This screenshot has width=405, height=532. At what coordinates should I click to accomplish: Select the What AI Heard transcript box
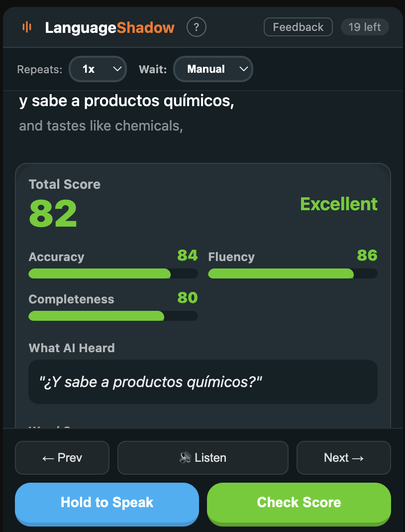click(x=202, y=382)
